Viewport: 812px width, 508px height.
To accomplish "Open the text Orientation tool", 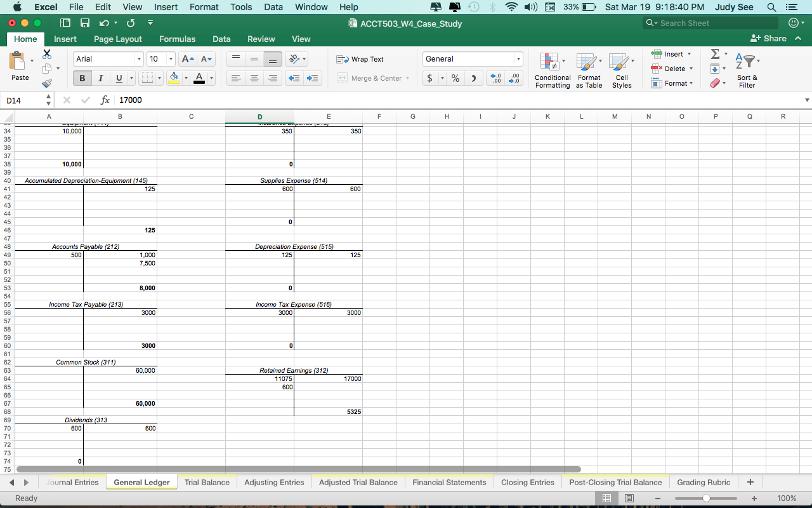I will click(x=294, y=59).
